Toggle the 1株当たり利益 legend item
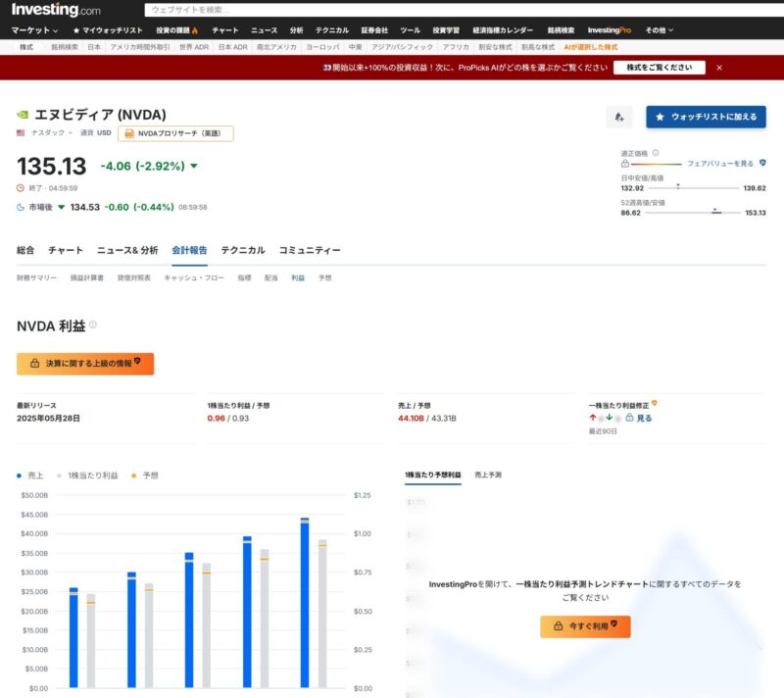784x698 pixels. coord(87,475)
